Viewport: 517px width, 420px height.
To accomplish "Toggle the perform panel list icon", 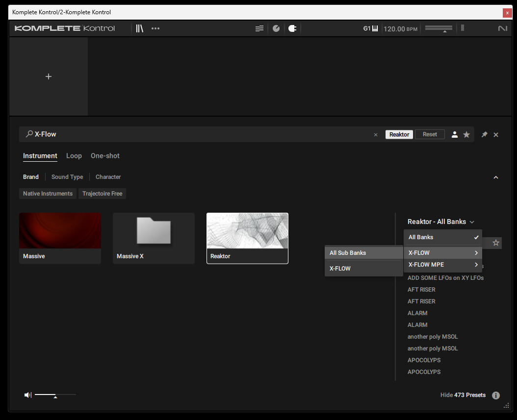I will pyautogui.click(x=259, y=28).
